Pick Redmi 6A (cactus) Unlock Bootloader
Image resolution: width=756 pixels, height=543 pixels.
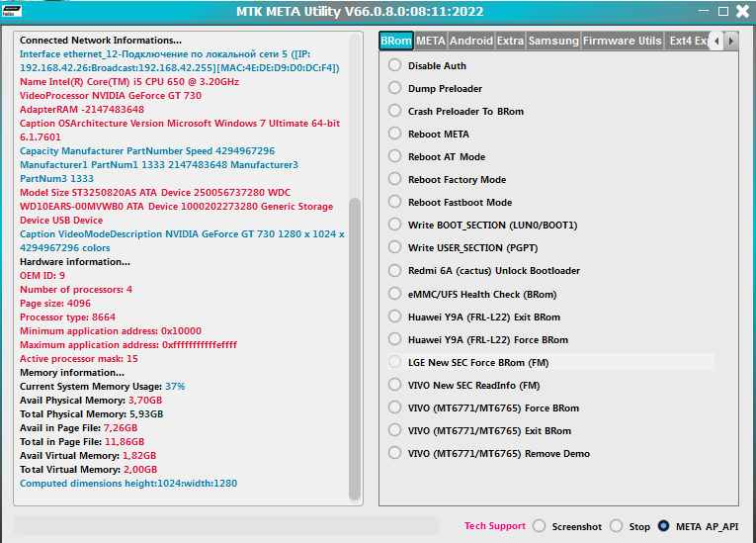pyautogui.click(x=395, y=271)
